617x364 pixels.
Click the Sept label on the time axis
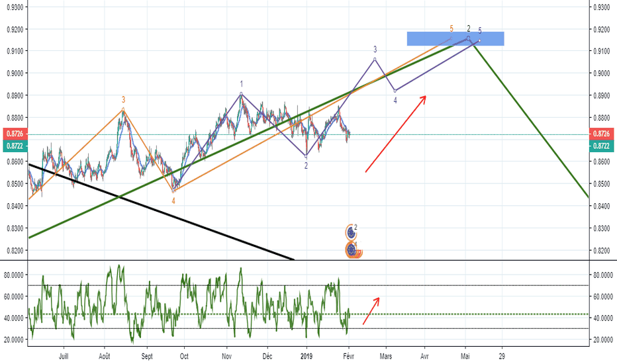[147, 356]
